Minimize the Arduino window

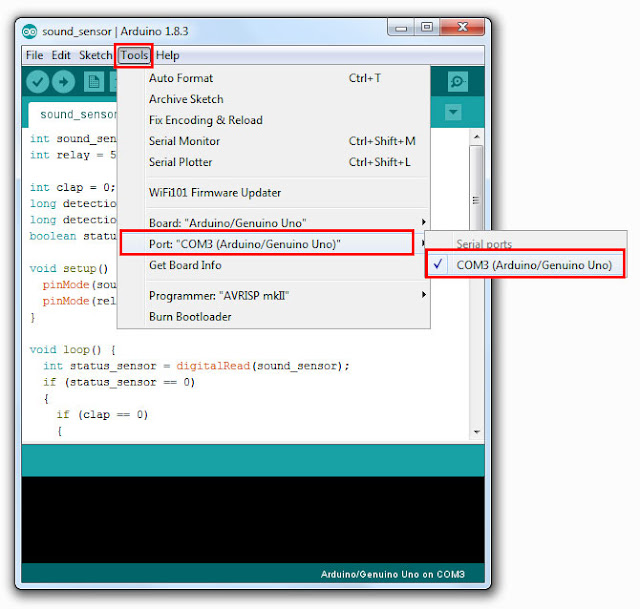pyautogui.click(x=401, y=28)
